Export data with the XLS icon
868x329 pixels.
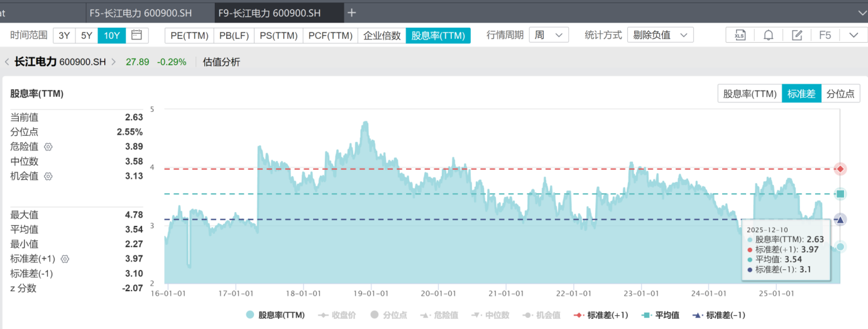tap(740, 35)
